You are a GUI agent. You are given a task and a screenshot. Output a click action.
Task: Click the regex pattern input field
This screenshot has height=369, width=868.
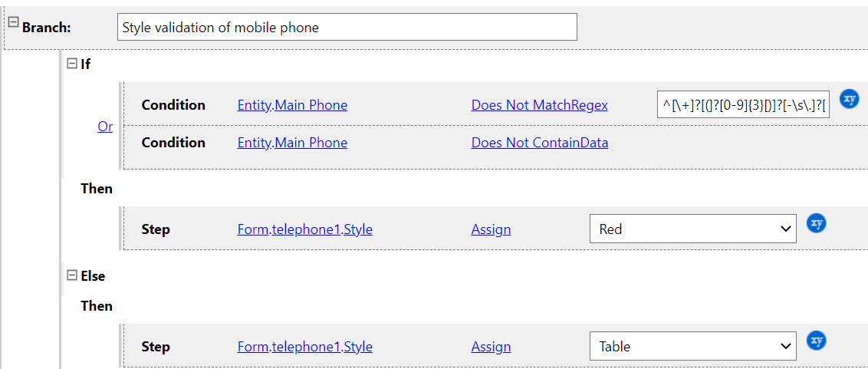(x=742, y=105)
